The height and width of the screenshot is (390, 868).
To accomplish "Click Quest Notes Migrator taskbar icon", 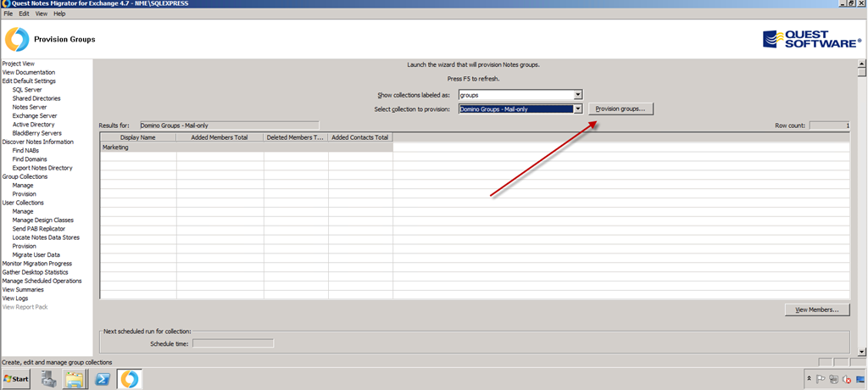I will 129,380.
